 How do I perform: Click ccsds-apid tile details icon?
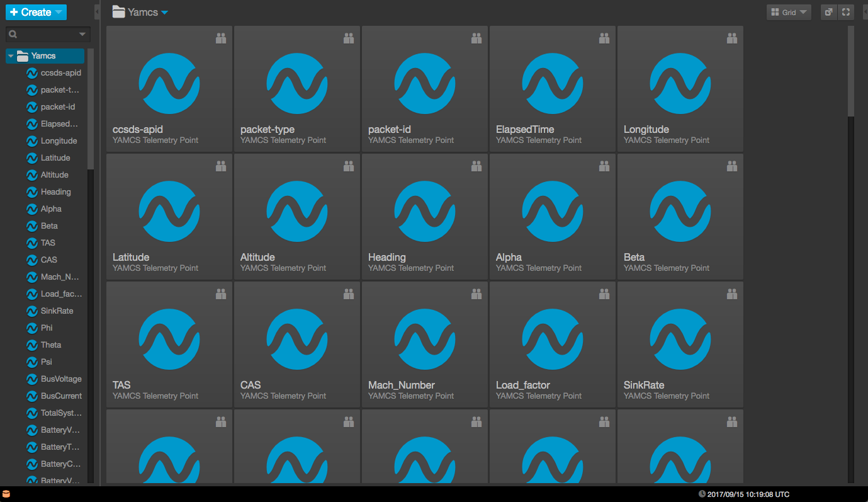[221, 38]
